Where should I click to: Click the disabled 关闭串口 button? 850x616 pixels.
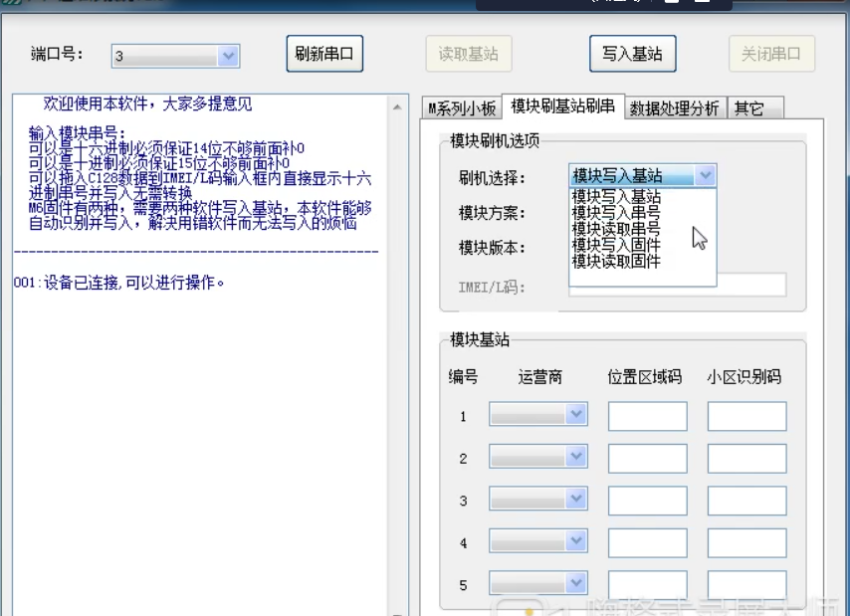(x=771, y=54)
